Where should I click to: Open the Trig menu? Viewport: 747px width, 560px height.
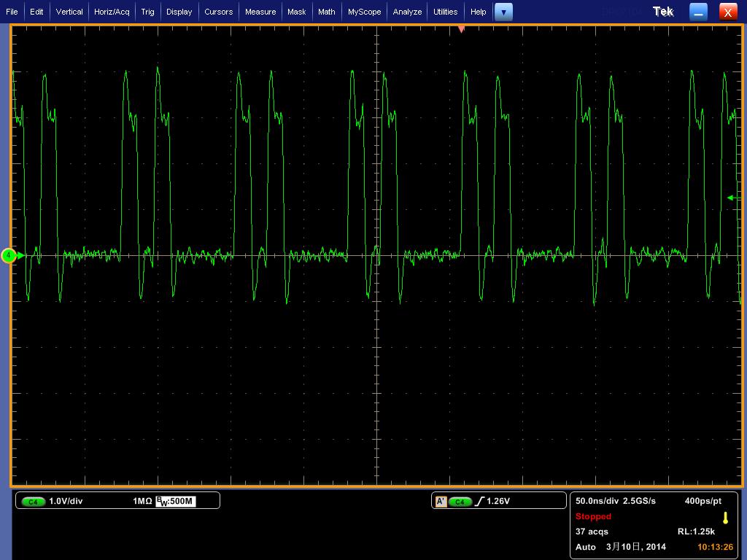[147, 12]
